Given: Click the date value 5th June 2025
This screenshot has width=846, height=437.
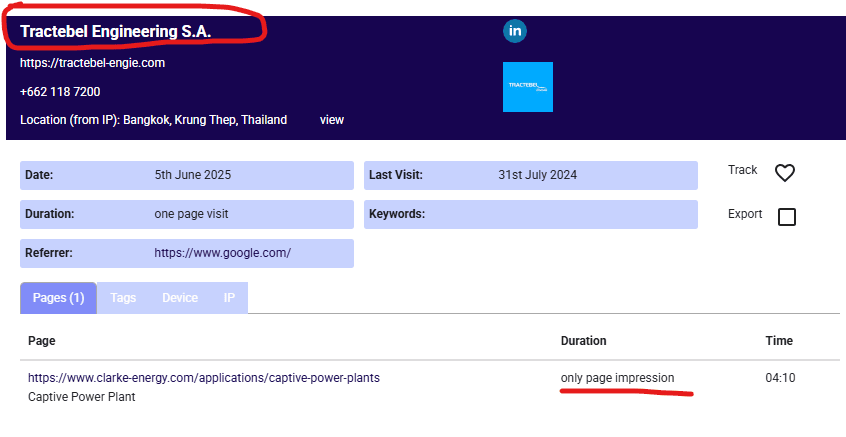Looking at the screenshot, I should [193, 175].
